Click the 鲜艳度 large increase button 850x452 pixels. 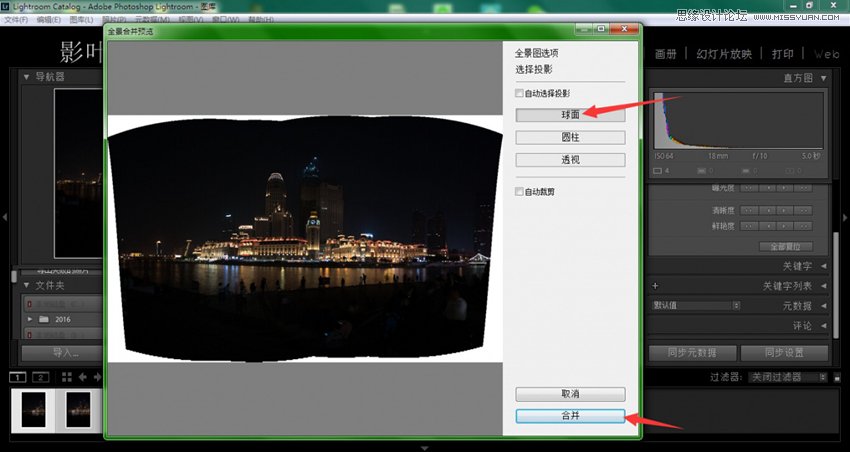(803, 225)
